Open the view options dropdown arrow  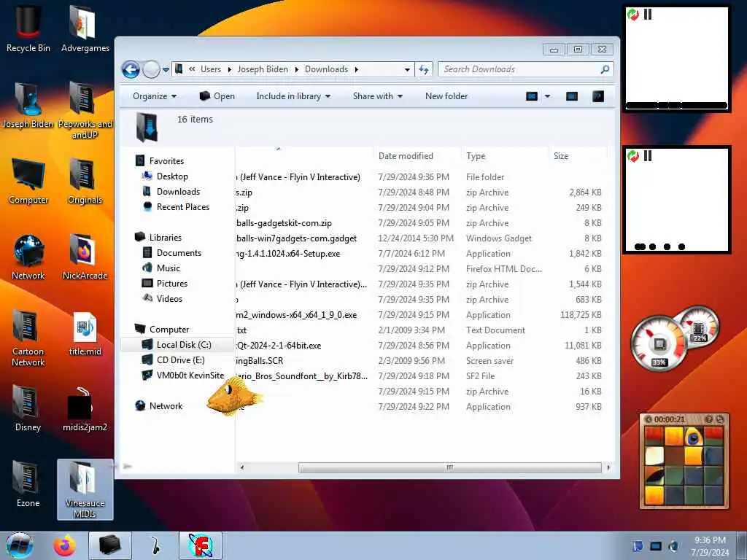coord(547,96)
